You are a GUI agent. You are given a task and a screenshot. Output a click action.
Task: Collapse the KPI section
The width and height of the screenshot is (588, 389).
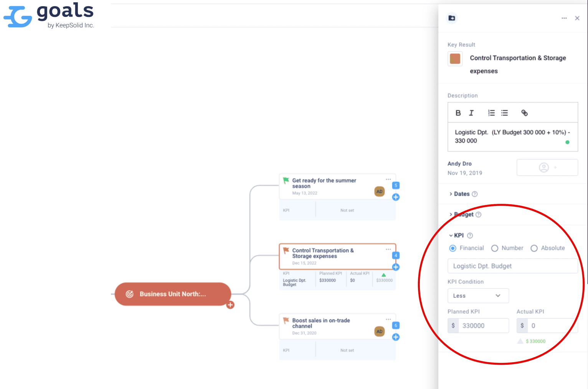pos(456,235)
